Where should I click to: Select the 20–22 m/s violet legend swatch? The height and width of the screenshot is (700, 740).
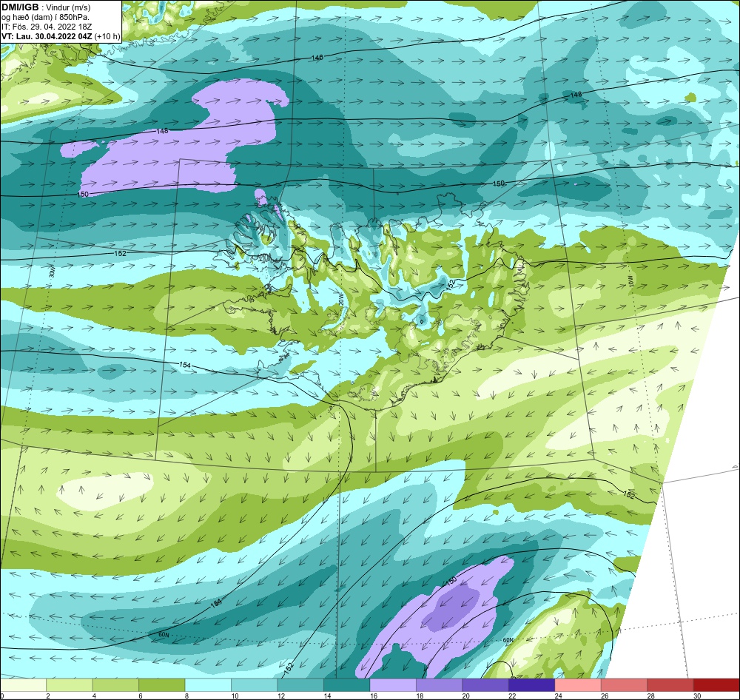coord(485,684)
